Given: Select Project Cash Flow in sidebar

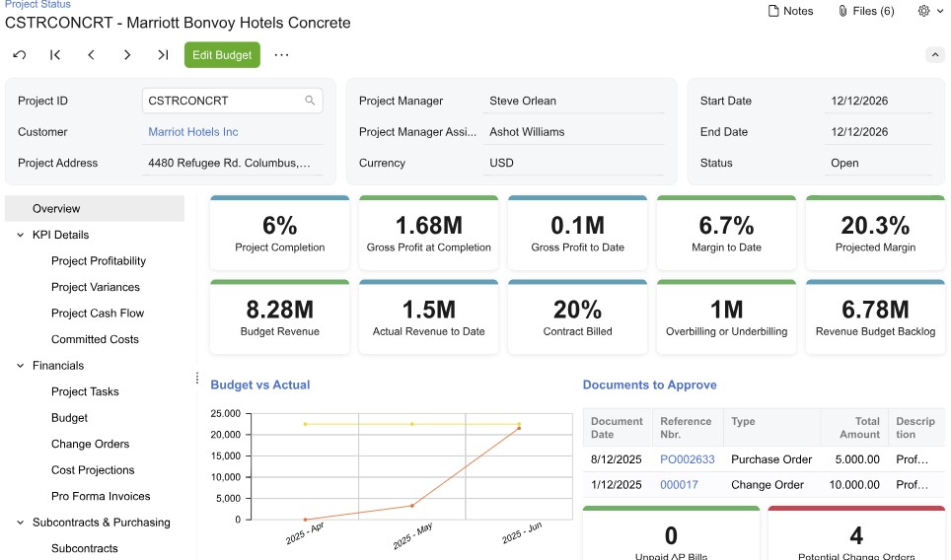Looking at the screenshot, I should click(x=98, y=314).
